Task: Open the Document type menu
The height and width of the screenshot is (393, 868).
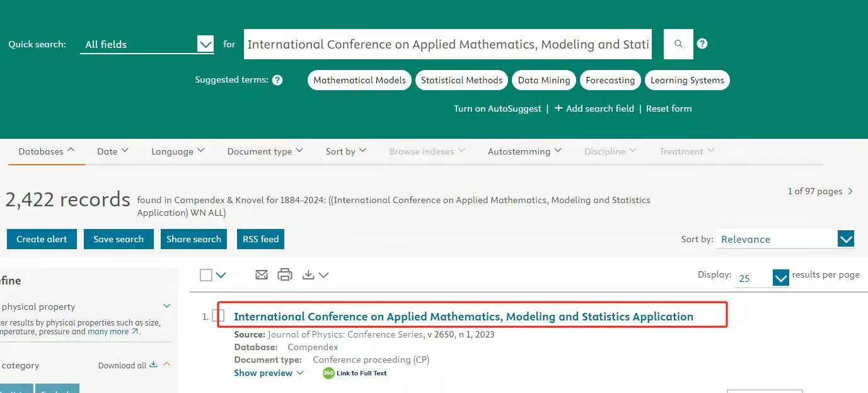Action: pos(265,151)
